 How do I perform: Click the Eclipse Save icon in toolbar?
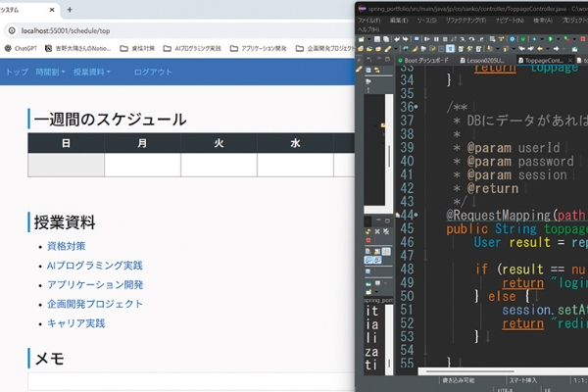click(377, 41)
